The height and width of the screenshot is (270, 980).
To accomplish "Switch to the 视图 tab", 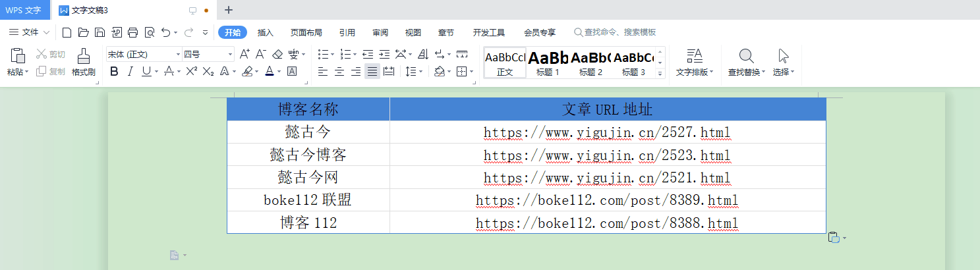I will coord(413,32).
